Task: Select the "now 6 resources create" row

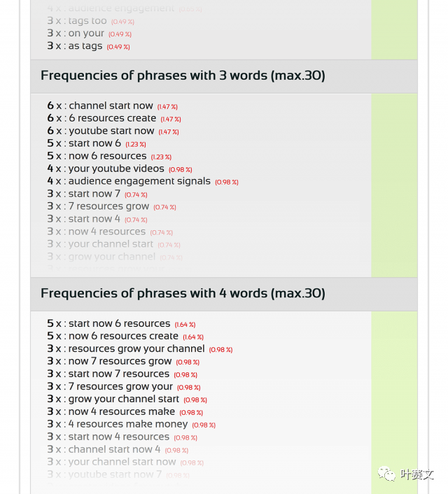Action: point(123,337)
